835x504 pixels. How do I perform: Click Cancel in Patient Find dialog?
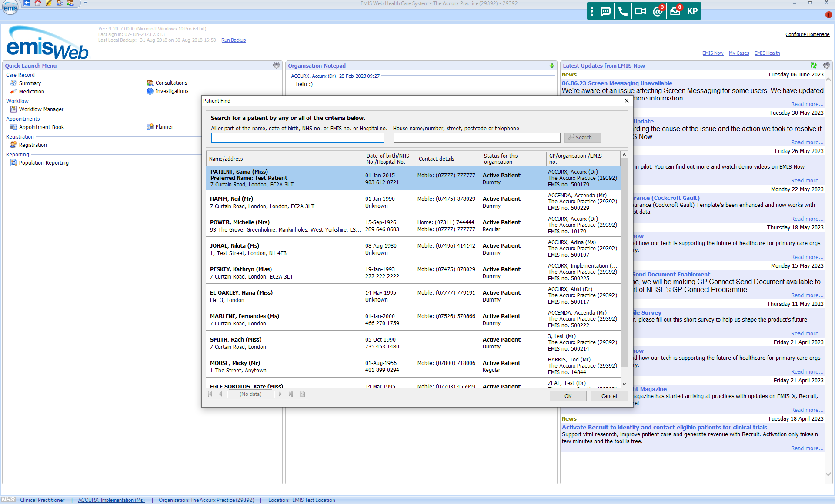click(609, 396)
